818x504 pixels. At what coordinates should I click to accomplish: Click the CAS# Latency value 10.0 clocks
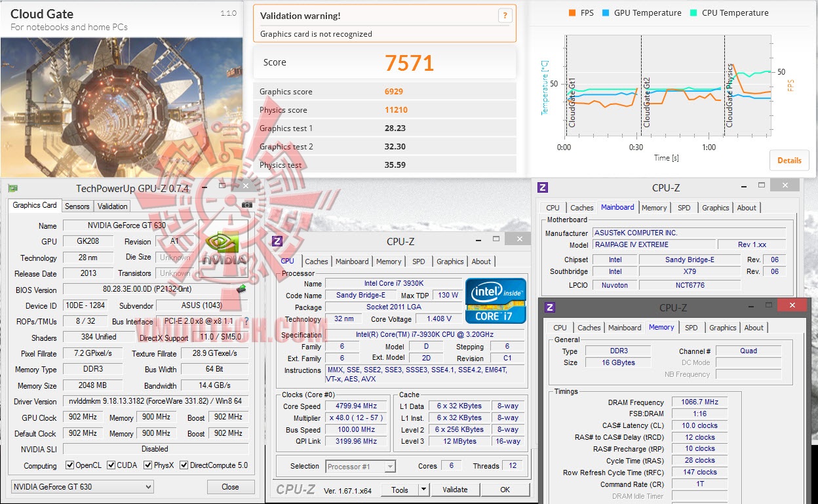(699, 425)
